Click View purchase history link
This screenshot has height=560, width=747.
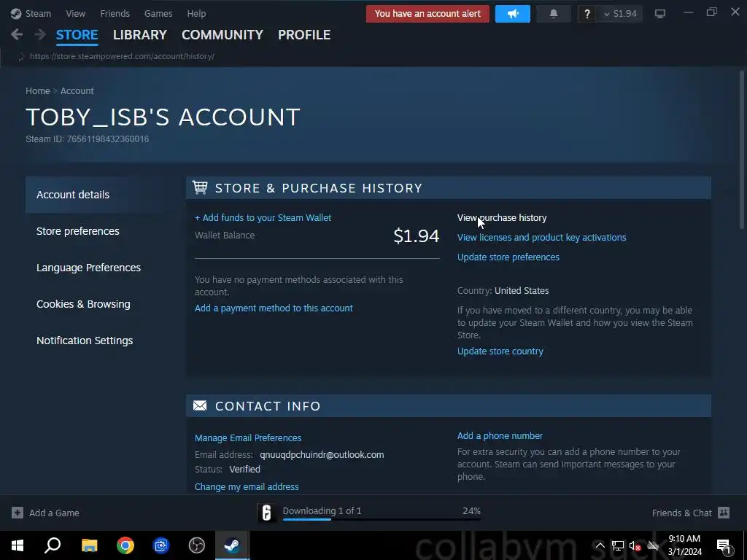[502, 217]
